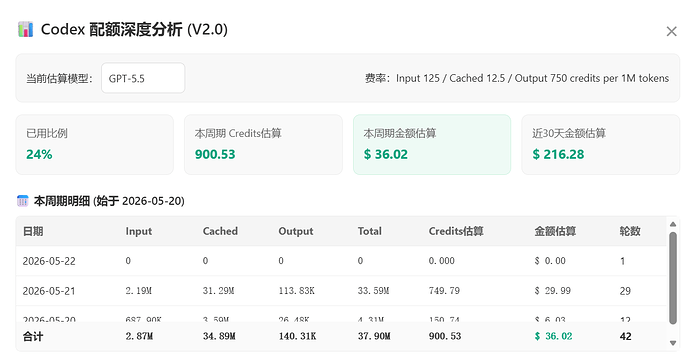Screen dimensions: 690x362
Task: Click the 113.83K output value
Action: [x=297, y=291]
